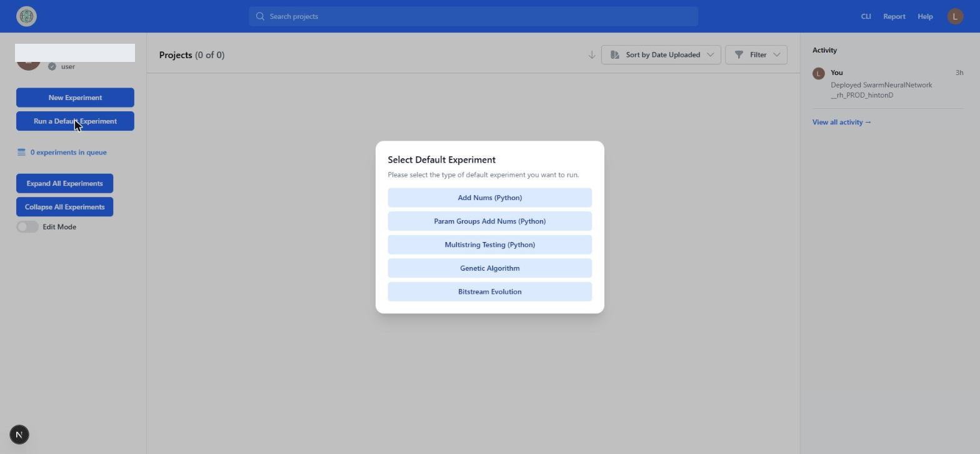Choose Param Groups Add Nums (Python)
Screen dimensions: 980x454
pos(489,221)
